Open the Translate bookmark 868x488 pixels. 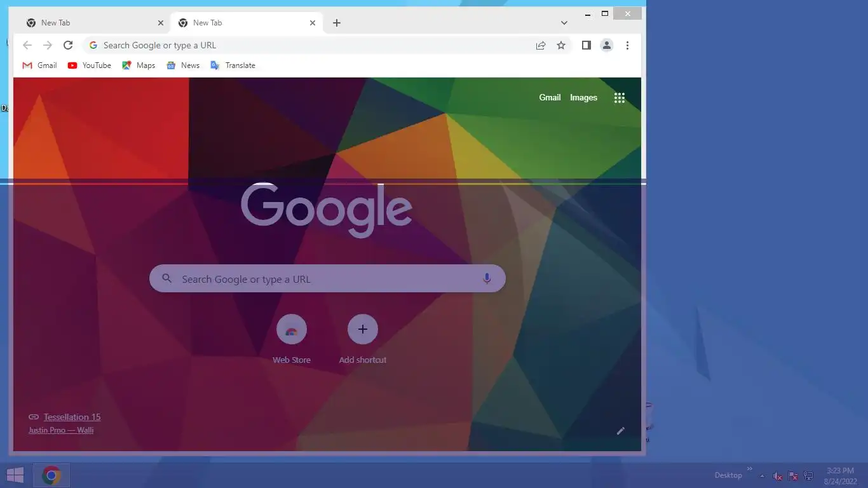pyautogui.click(x=233, y=65)
